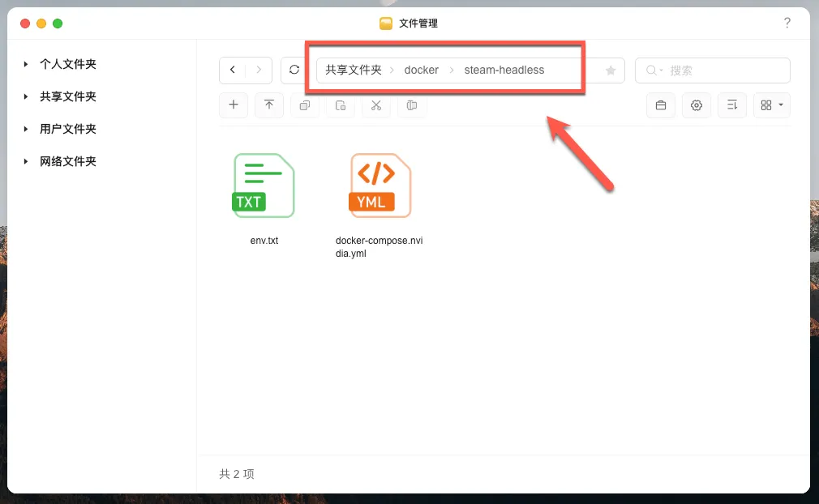This screenshot has width=819, height=504.
Task: Expand the 个人文件夹 sidebar section
Action: pyautogui.click(x=25, y=64)
